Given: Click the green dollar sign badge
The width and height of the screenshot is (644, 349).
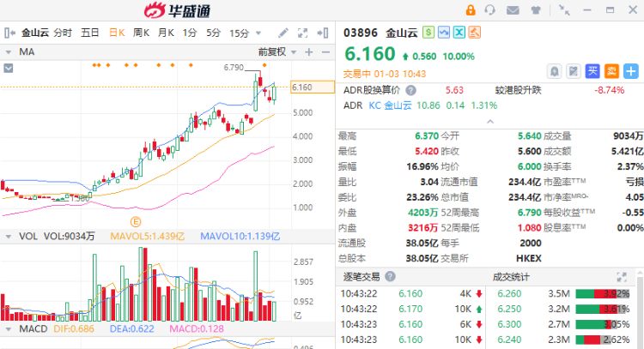Looking at the screenshot, I should (428, 32).
